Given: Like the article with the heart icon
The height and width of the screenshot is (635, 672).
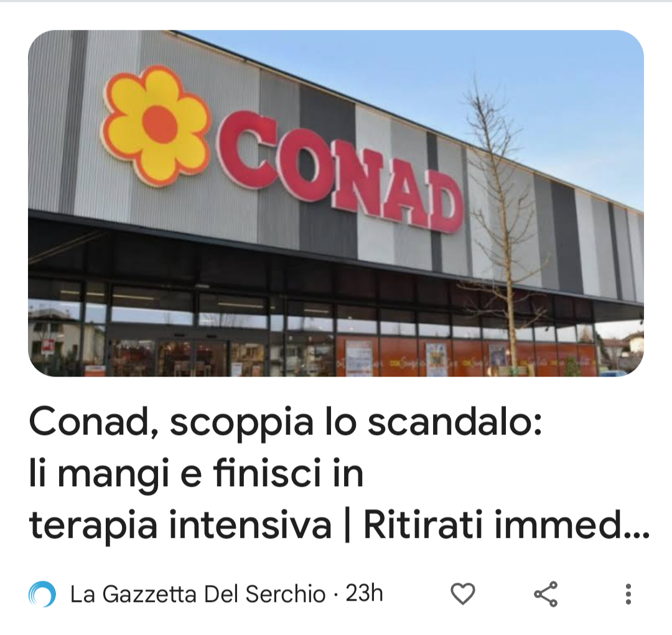Looking at the screenshot, I should [463, 594].
